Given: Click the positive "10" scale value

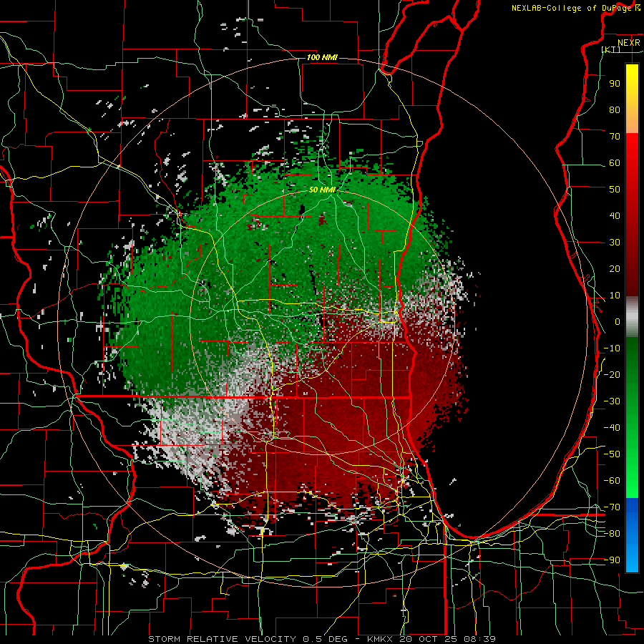Looking at the screenshot, I should pyautogui.click(x=615, y=296).
